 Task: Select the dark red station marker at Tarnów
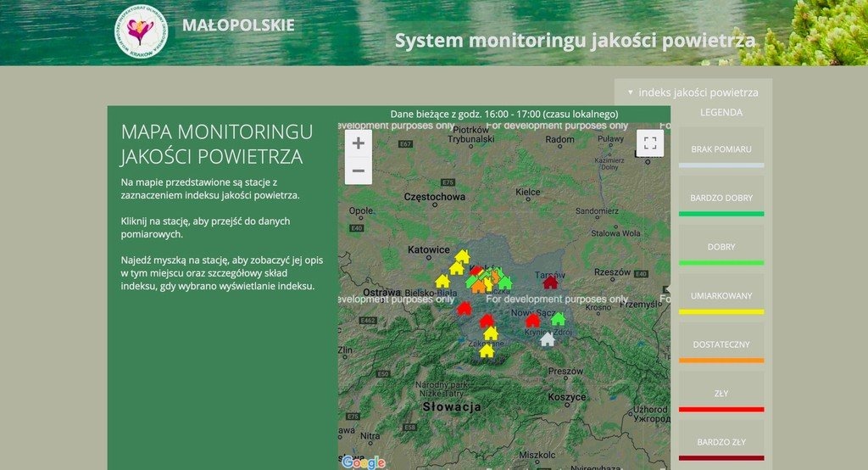tap(550, 283)
